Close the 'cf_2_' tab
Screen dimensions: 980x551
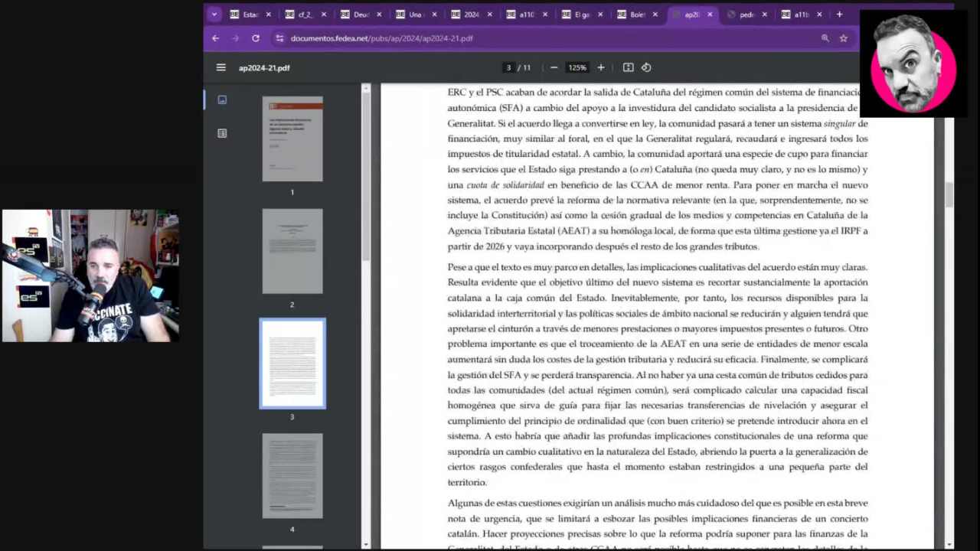[324, 15]
